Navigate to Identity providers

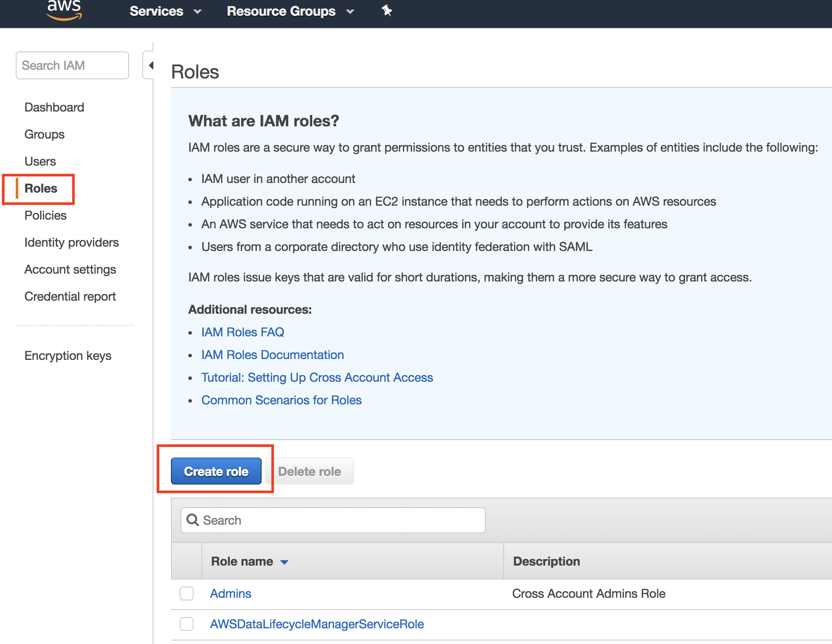point(72,242)
